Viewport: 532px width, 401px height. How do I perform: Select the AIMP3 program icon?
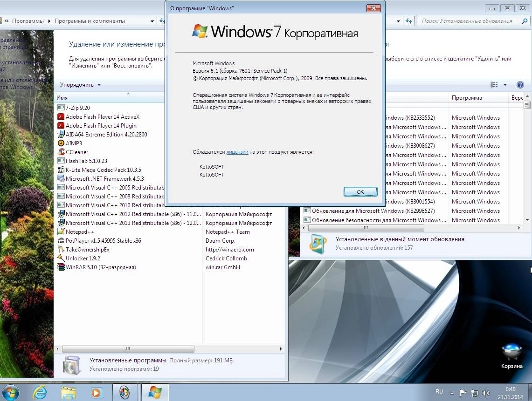point(61,143)
